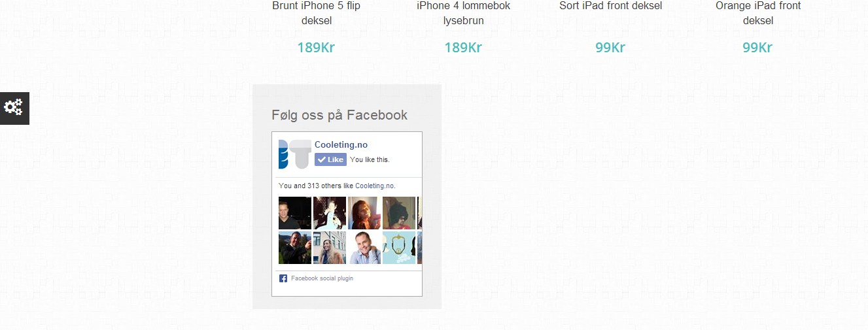This screenshot has height=330, width=868.
Task: Open iPhone 4 lommebok lysebrun product
Action: [463, 13]
